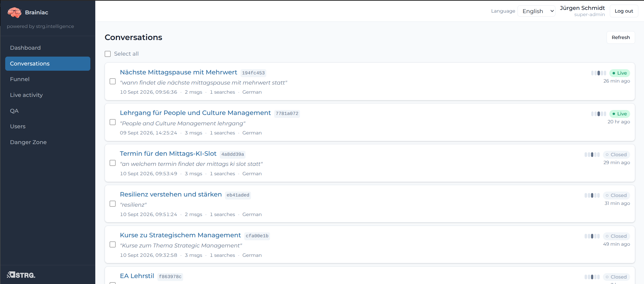This screenshot has height=284, width=644.
Task: Open the Funnel page
Action: (48, 79)
